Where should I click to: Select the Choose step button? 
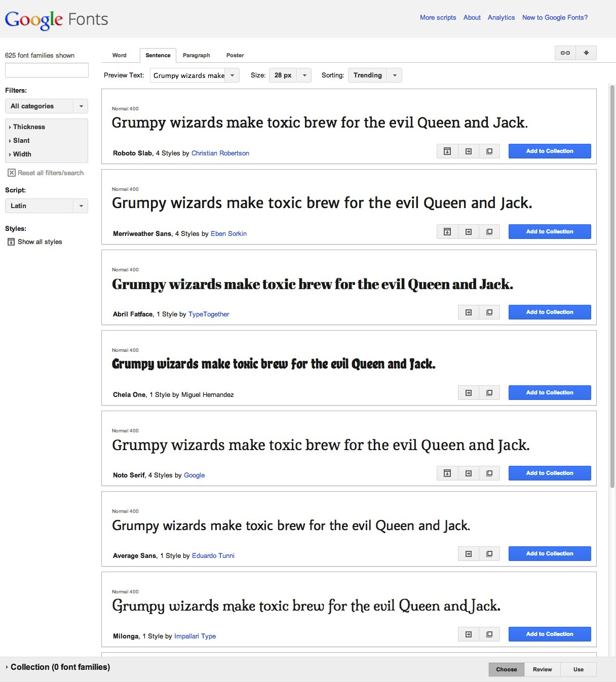[x=507, y=669]
